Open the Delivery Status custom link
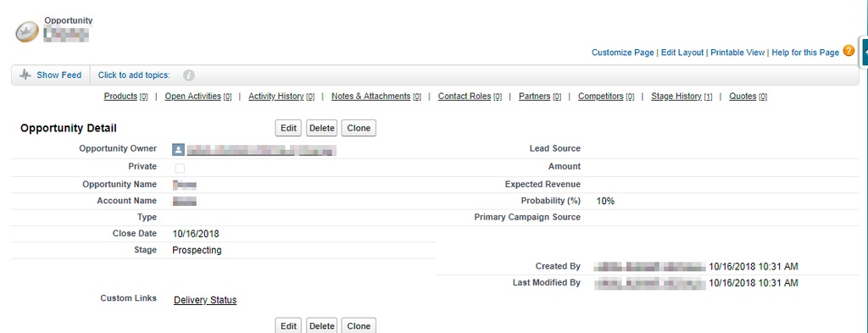The image size is (868, 333). tap(205, 300)
